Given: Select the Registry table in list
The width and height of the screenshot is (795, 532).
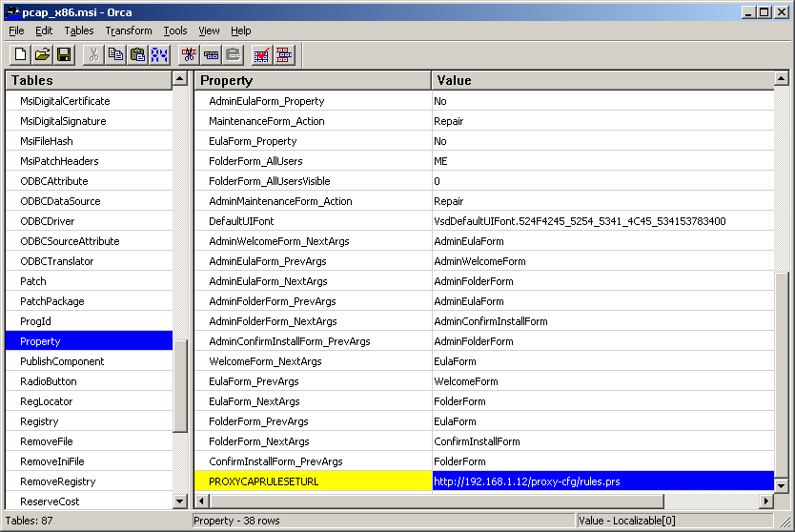Looking at the screenshot, I should coord(39,421).
